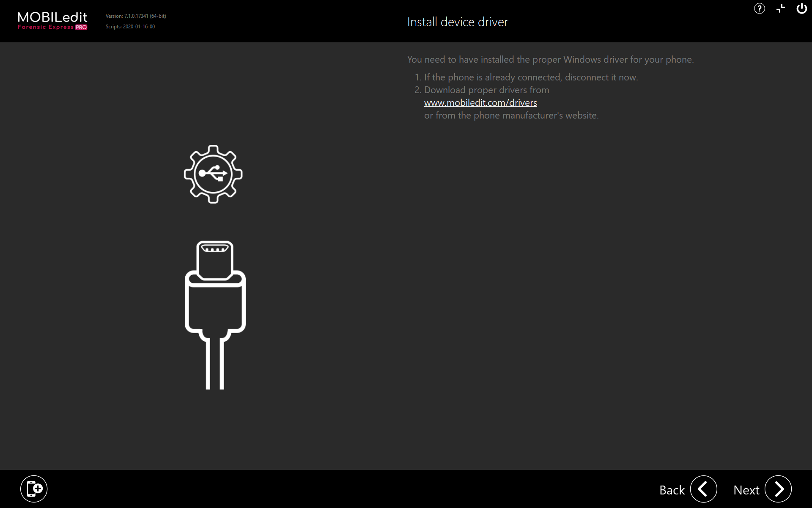Click the Next arrow circle

(x=778, y=489)
